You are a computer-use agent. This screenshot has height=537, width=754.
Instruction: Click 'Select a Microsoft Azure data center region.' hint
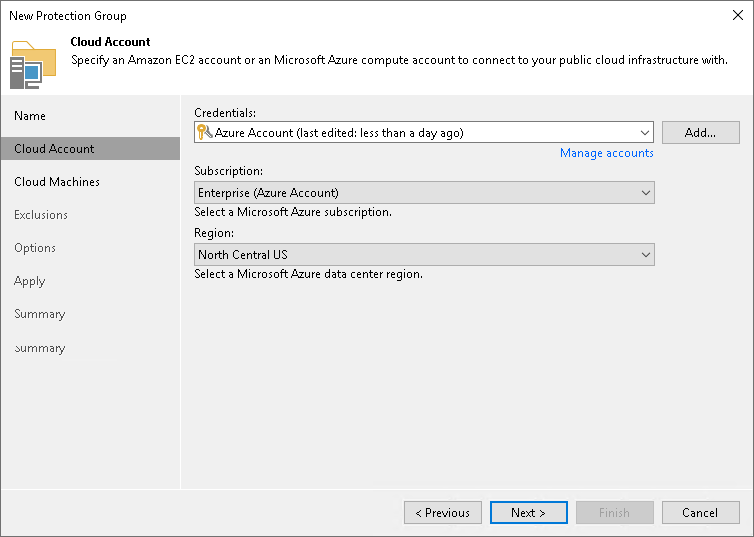(x=308, y=274)
